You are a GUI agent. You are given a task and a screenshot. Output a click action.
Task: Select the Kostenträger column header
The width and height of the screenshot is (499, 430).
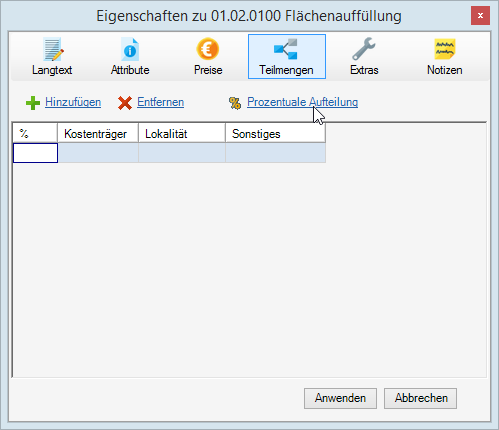[x=98, y=133]
